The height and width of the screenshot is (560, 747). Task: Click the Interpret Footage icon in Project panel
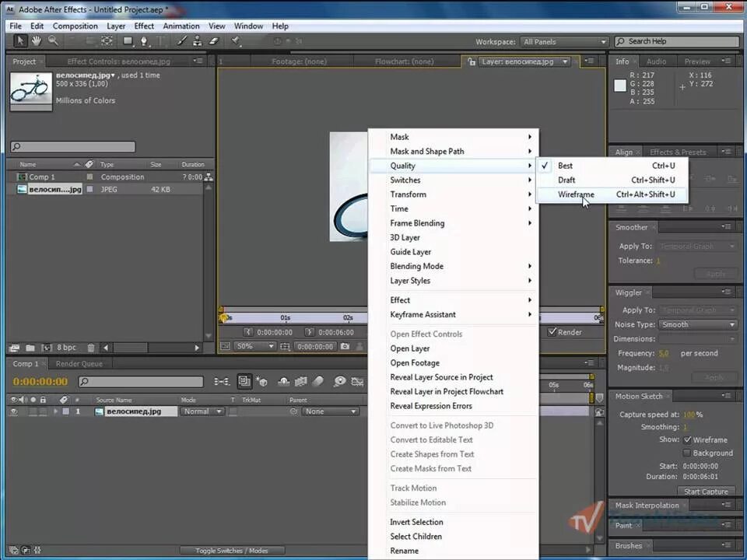pos(14,348)
